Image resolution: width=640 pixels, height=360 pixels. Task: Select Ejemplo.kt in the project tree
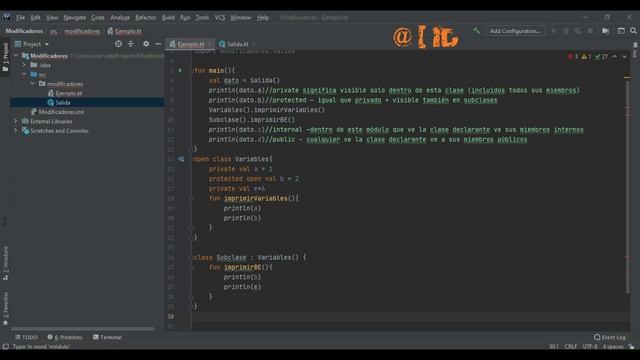(x=69, y=93)
